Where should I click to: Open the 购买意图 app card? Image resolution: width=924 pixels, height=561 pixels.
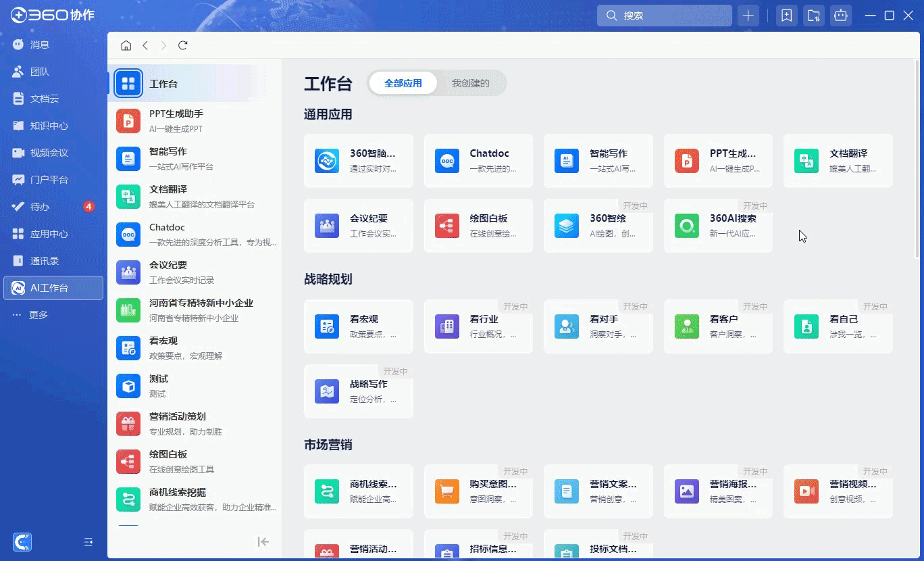[478, 491]
